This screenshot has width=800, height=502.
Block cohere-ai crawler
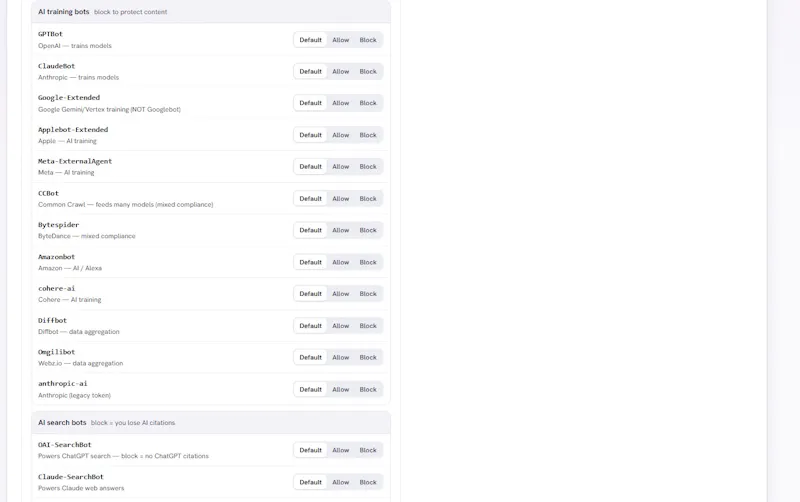368,294
